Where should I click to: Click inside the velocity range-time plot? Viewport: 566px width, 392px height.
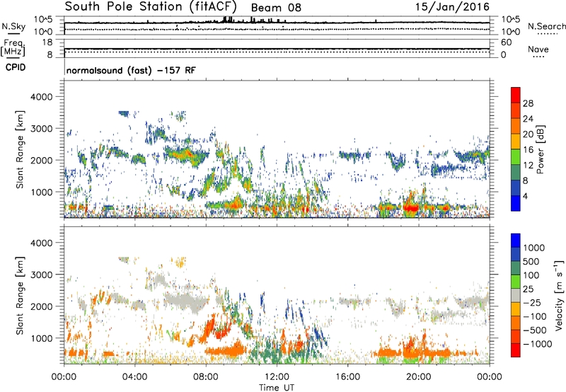tap(277, 295)
